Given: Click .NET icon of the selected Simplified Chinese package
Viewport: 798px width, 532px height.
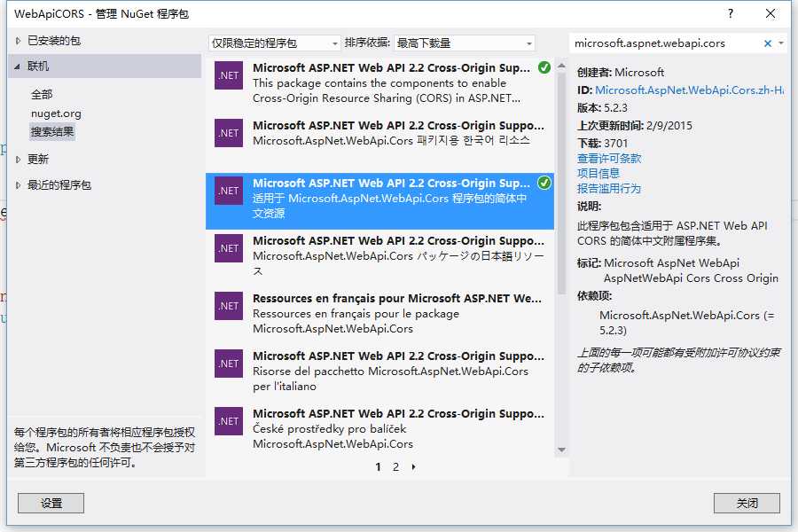Looking at the screenshot, I should coord(229,191).
